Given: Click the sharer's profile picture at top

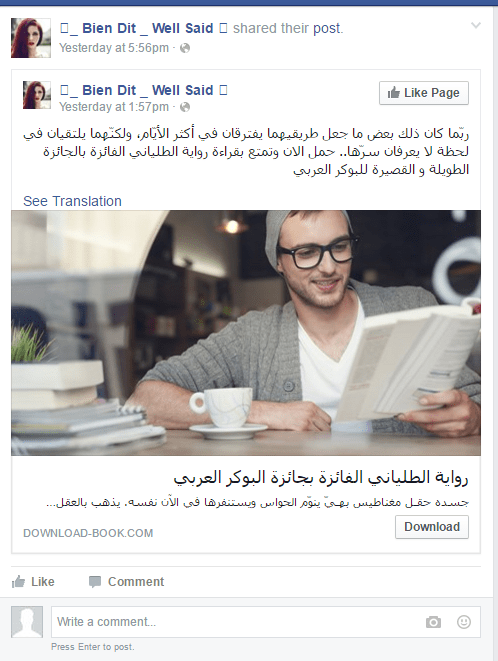Looking at the screenshot, I should pyautogui.click(x=31, y=38).
